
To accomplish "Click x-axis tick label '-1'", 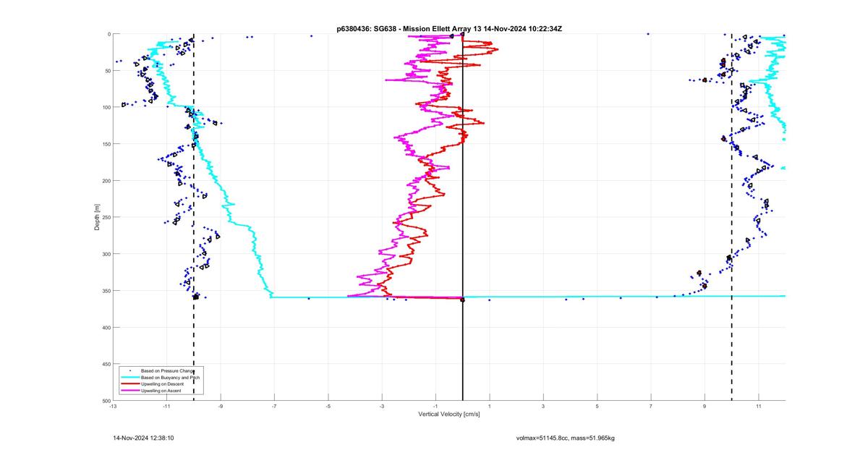I will pos(435,407).
